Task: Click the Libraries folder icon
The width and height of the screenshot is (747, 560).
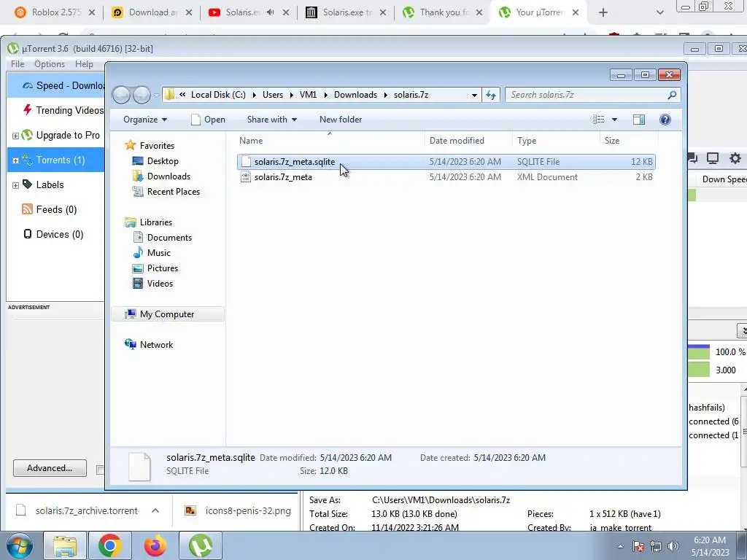Action: [130, 222]
